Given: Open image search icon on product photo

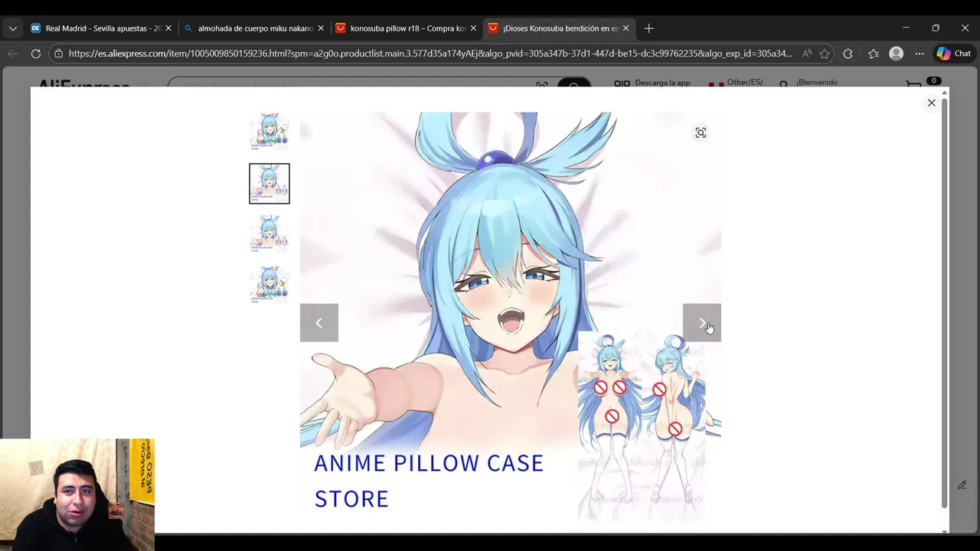Looking at the screenshot, I should pos(701,132).
